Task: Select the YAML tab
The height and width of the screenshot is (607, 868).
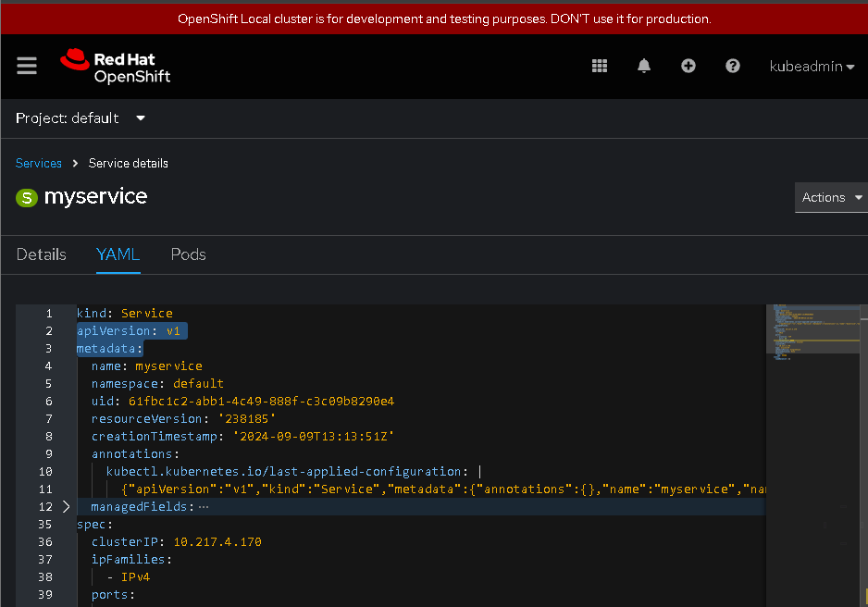Action: 118,254
